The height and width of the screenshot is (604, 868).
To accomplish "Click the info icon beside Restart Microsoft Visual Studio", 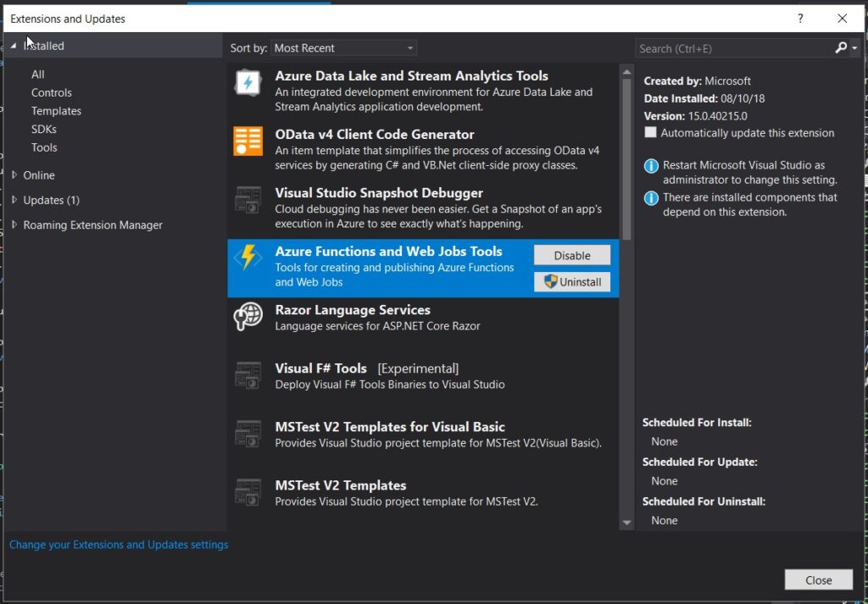I will (x=651, y=166).
